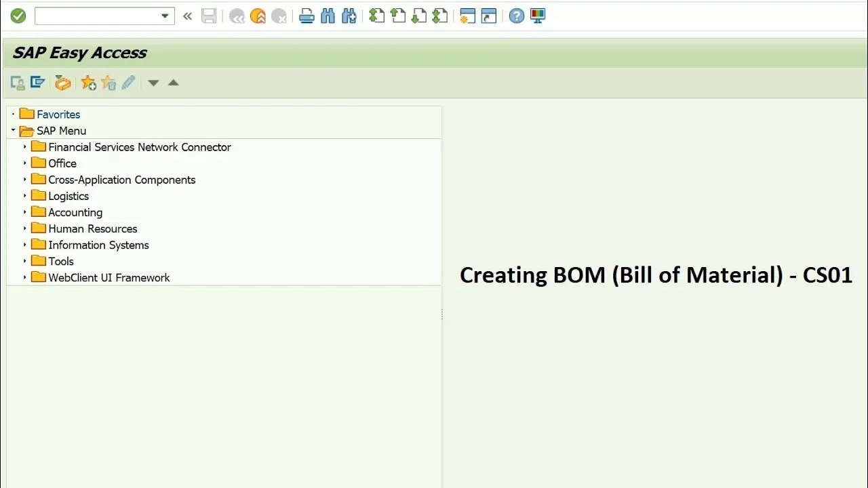Collapse the SAP Menu node
Viewport: 868px width, 488px height.
tap(13, 130)
